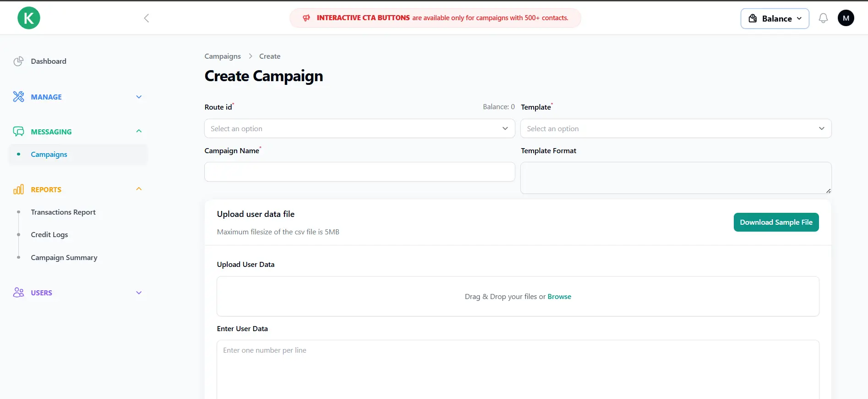Click the Enter User Data textarea
The width and height of the screenshot is (868, 399).
point(518,369)
